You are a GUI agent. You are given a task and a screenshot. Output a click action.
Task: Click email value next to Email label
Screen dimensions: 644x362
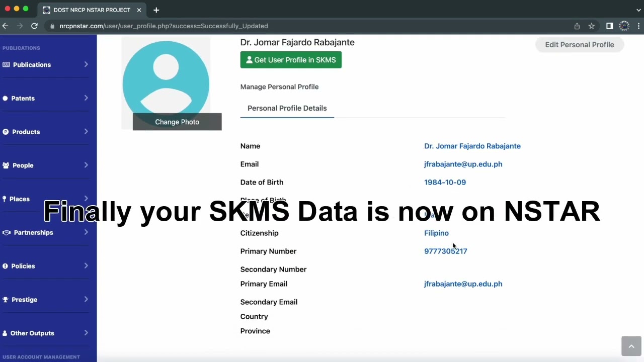pyautogui.click(x=463, y=164)
